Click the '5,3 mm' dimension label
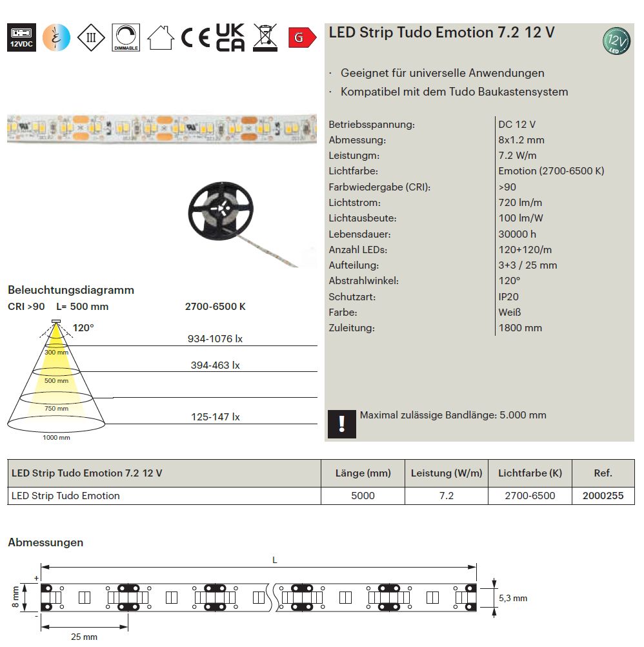This screenshot has width=644, height=647. click(x=513, y=598)
